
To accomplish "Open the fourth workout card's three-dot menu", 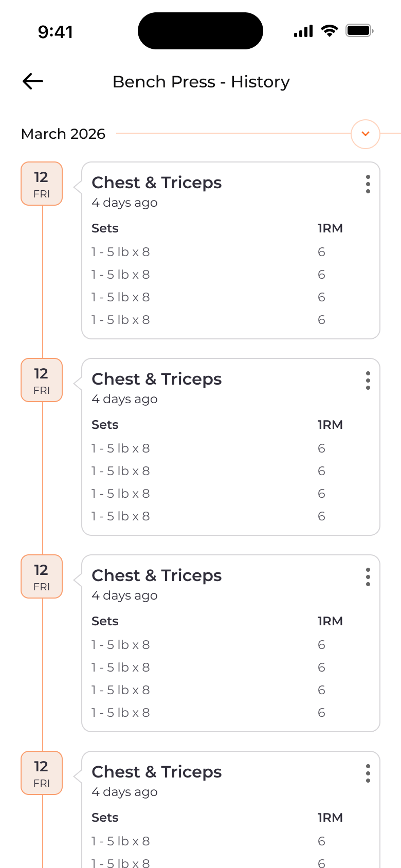I will pyautogui.click(x=368, y=773).
